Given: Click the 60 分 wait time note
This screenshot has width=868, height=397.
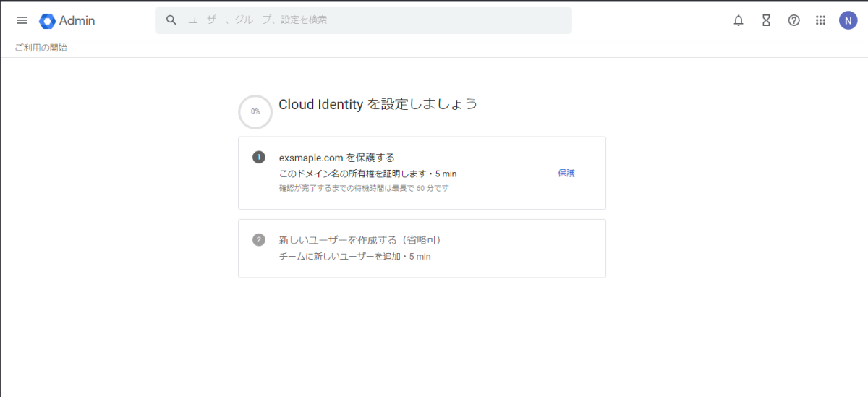Looking at the screenshot, I should point(364,188).
